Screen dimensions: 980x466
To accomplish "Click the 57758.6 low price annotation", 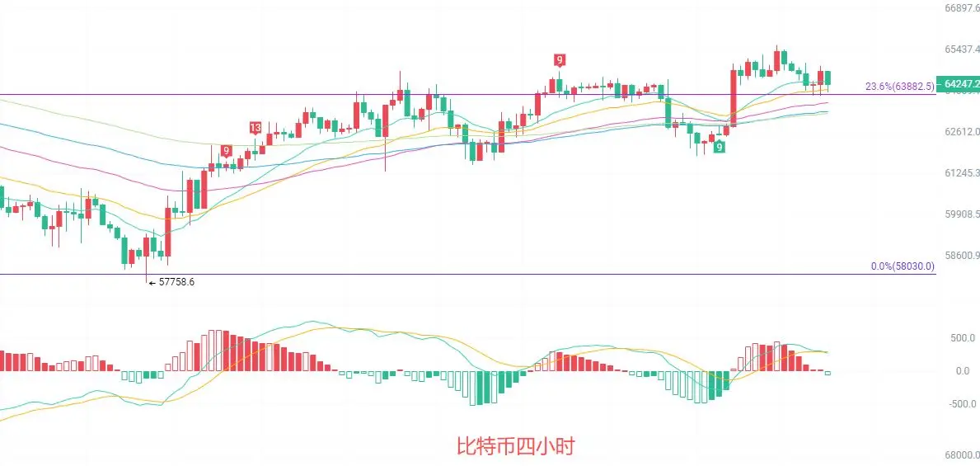I will click(172, 283).
